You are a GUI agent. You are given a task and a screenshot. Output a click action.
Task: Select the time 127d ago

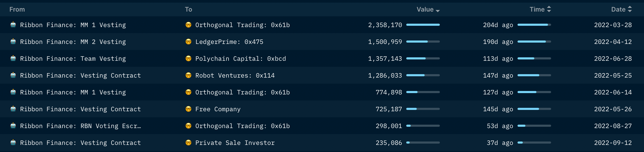498,92
